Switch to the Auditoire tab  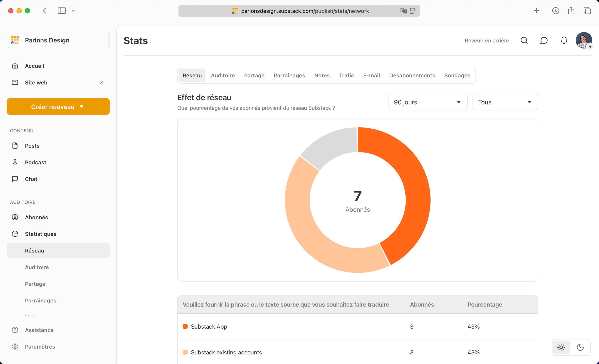223,75
